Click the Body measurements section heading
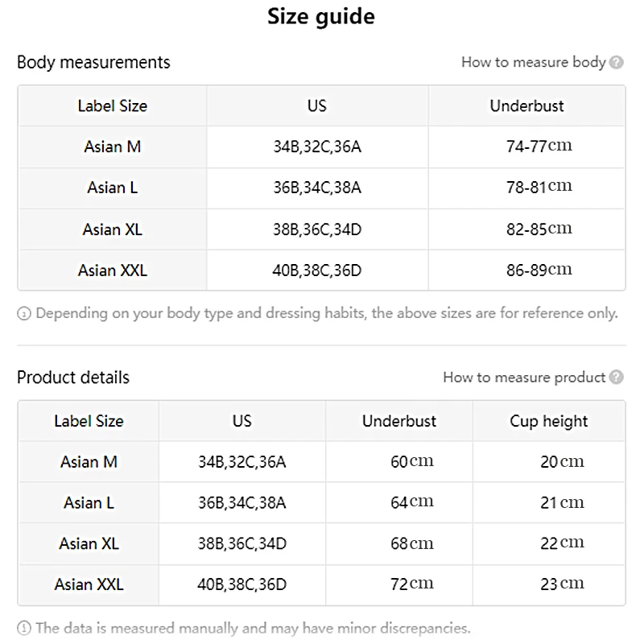The image size is (644, 644). tap(93, 62)
